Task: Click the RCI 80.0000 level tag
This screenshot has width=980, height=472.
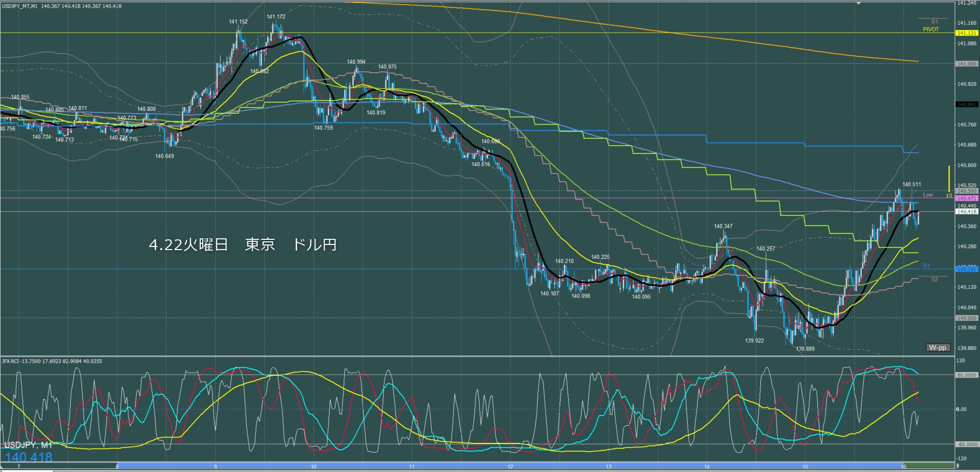Action: (967, 375)
